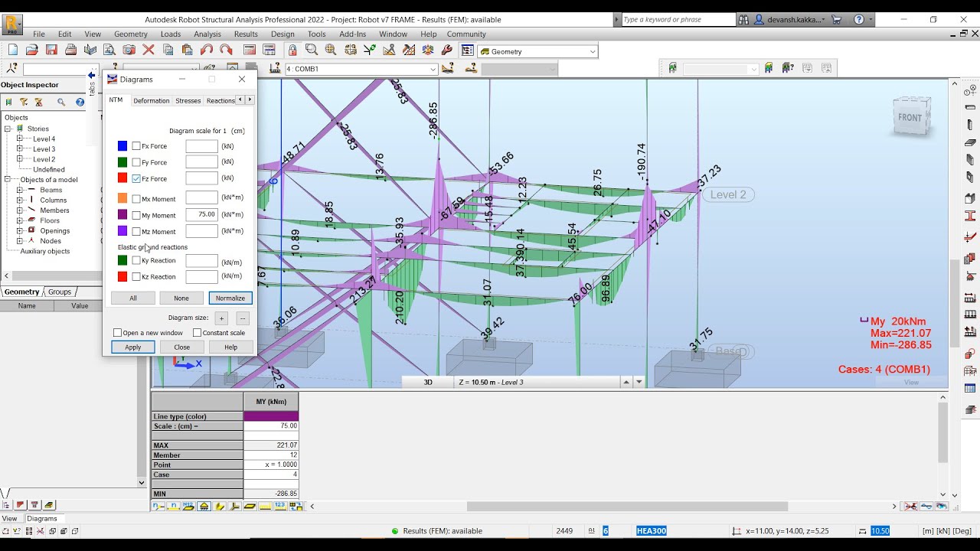This screenshot has height=551, width=980.
Task: Click the Undo arrow icon
Action: point(207,50)
